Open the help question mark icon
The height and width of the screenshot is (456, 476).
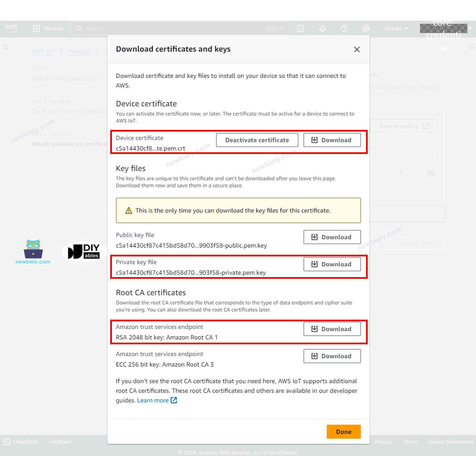[344, 28]
